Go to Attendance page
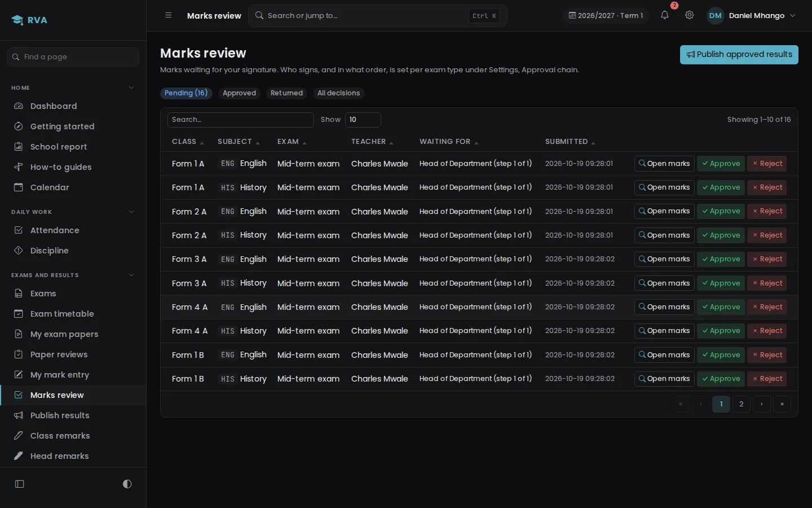 tap(73, 230)
